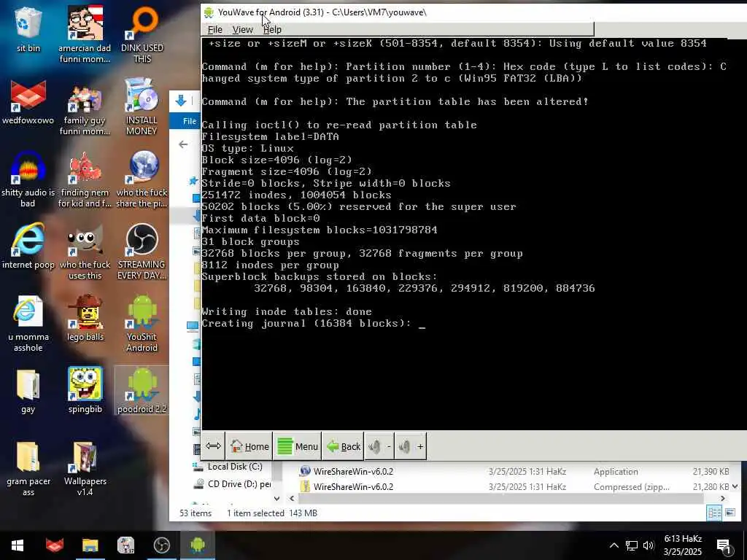
Task: Click the file list horizontal scroll right arrow
Action: pos(723,499)
